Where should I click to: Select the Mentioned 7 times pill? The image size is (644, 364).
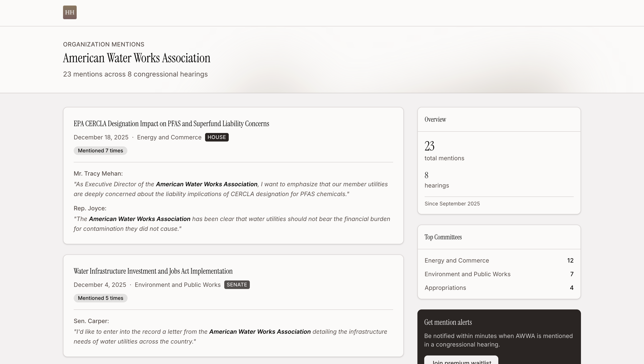click(x=100, y=151)
